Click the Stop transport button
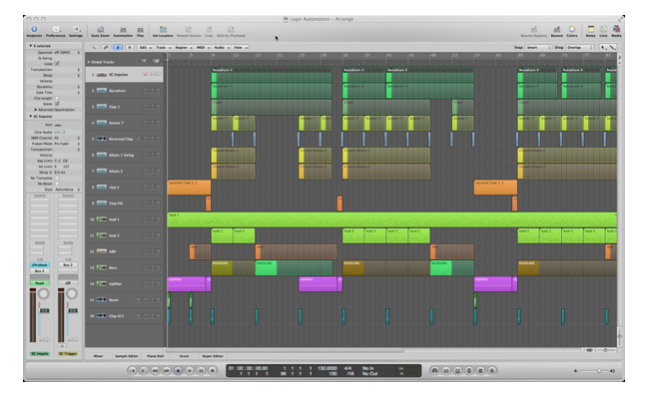Image resolution: width=660 pixels, height=403 pixels. [x=178, y=371]
